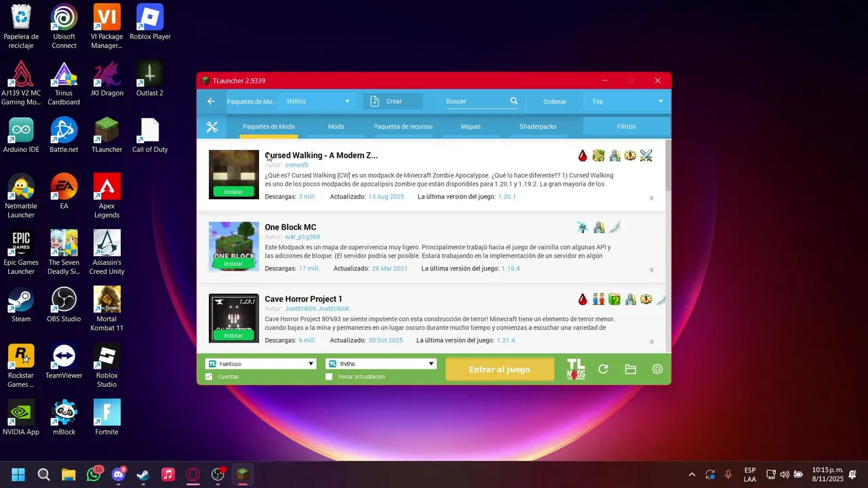Open author link onmod5
The height and width of the screenshot is (488, 868).
(x=296, y=165)
